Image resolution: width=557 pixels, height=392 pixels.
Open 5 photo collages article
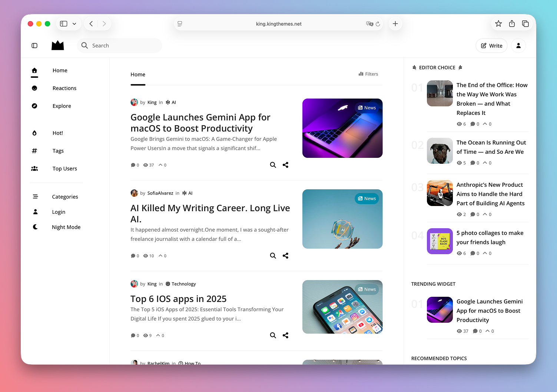[490, 237]
